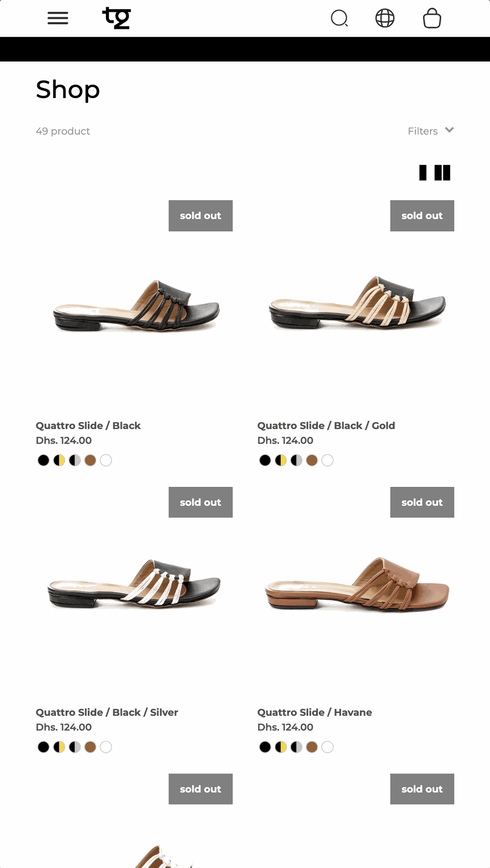490x868 pixels.
Task: Switch to single-column grid view
Action: (423, 173)
